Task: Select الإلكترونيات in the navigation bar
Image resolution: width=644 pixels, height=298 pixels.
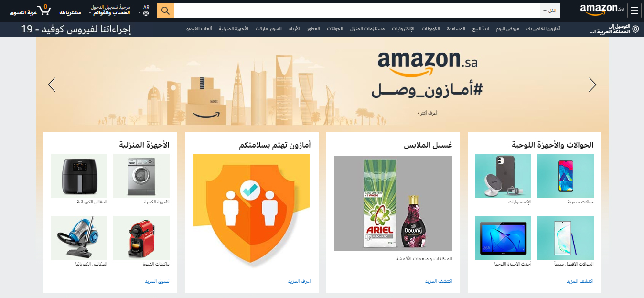Action: [403, 29]
